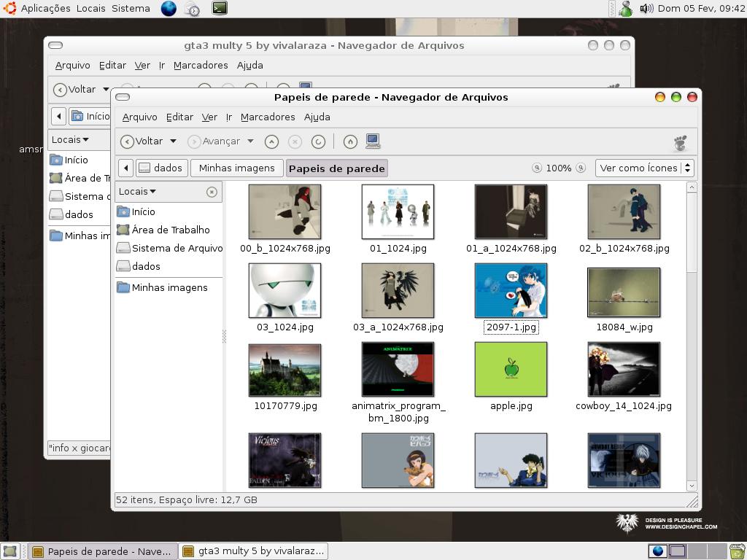Click the zoom out magnifier icon

(537, 168)
